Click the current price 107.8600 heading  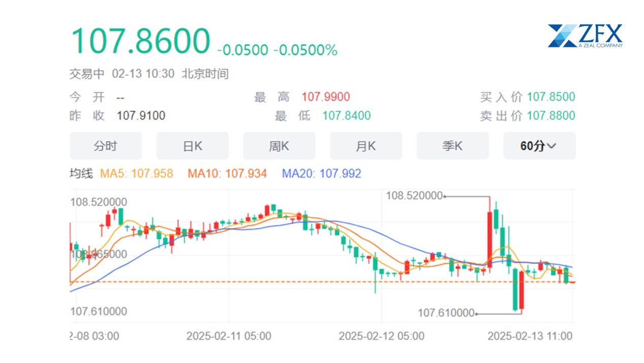click(140, 41)
